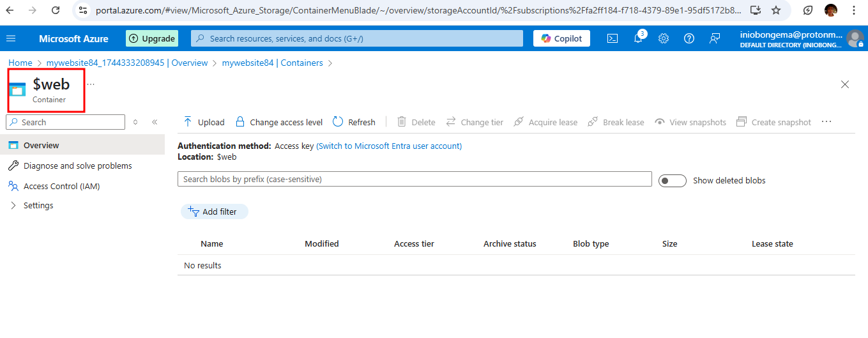Screen dimensions: 868x338
Task: Click the Lease state column header
Action: point(772,243)
